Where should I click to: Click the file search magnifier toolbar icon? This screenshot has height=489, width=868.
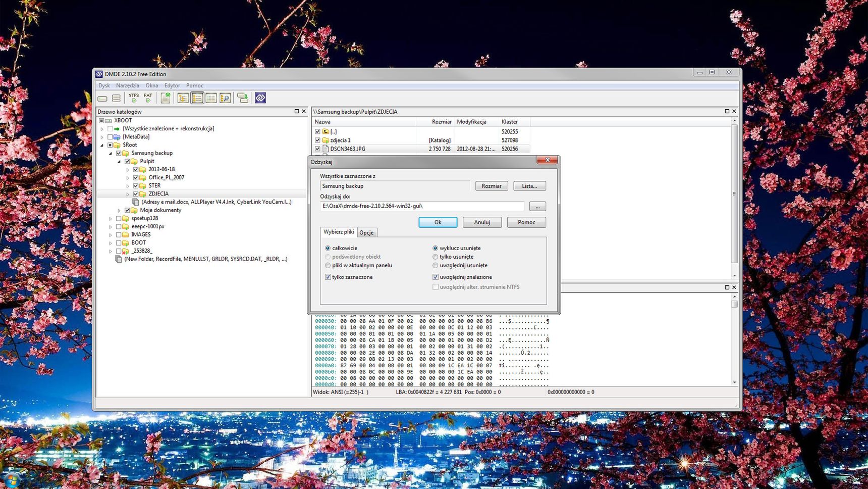pos(225,98)
